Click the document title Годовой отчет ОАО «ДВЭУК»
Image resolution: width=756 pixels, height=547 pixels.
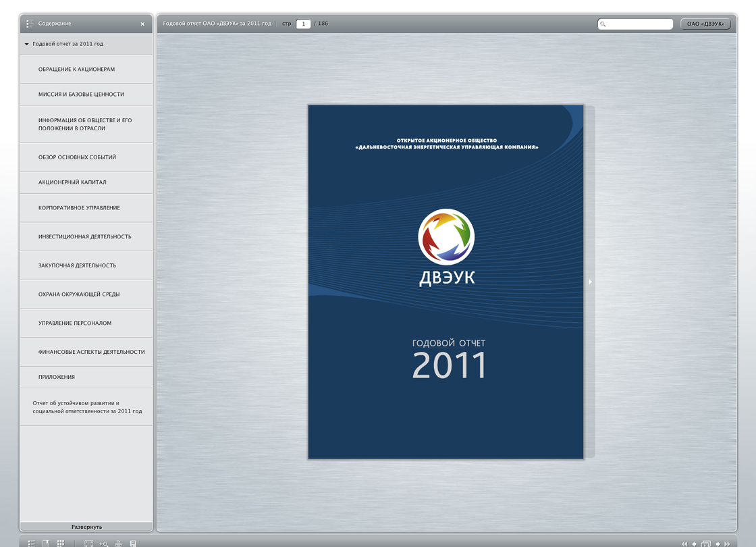[217, 24]
